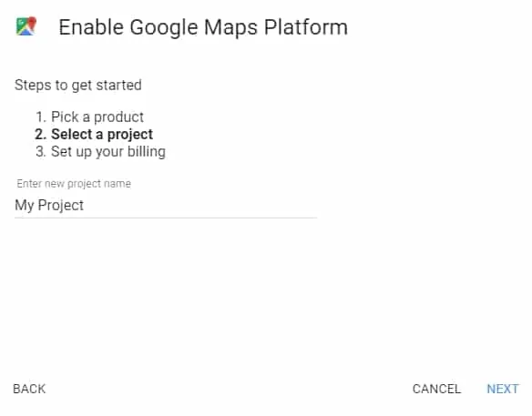The width and height of the screenshot is (532, 416).
Task: Click the word 'My' in project name
Action: click(24, 206)
